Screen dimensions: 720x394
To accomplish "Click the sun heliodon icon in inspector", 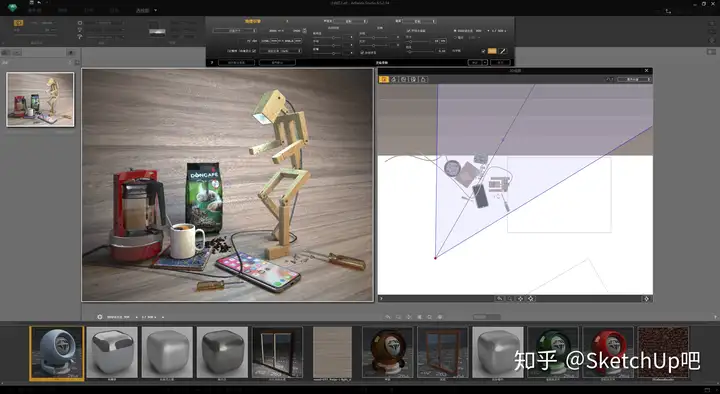I will 80,23.
